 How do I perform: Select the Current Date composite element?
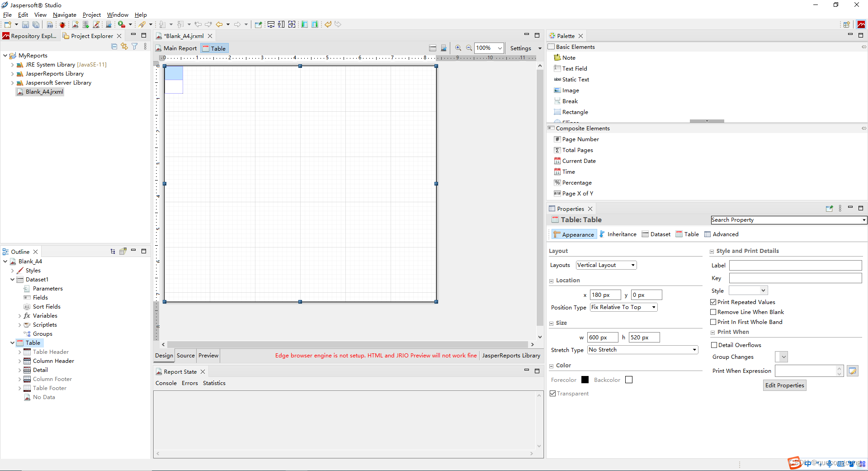pyautogui.click(x=575, y=161)
